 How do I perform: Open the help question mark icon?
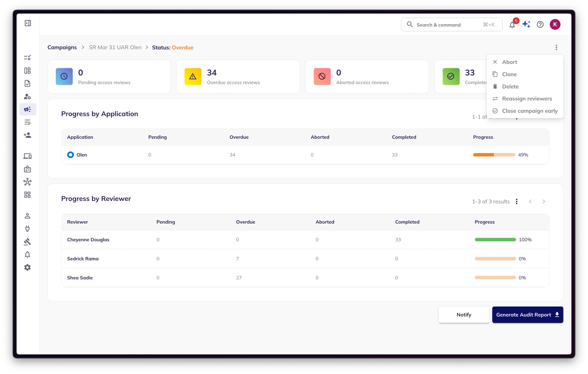(x=540, y=25)
